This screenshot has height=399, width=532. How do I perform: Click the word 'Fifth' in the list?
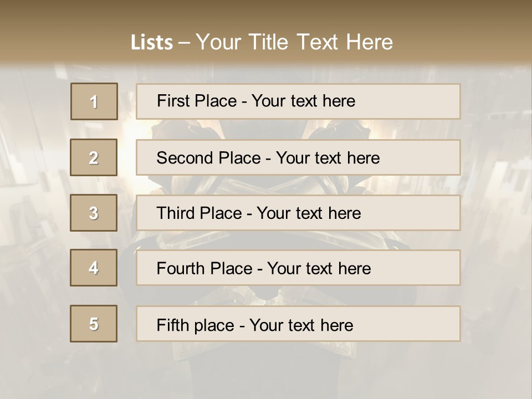coord(172,325)
